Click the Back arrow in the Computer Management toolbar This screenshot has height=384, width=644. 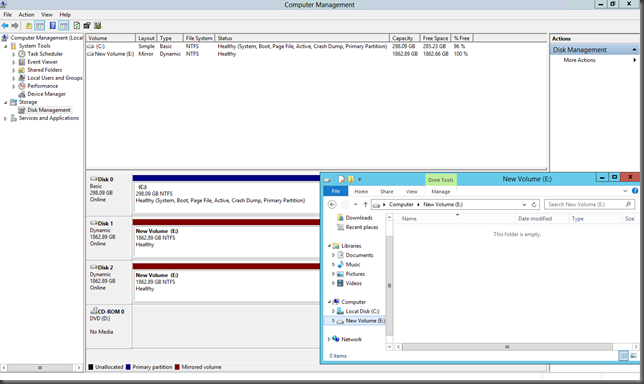click(5, 25)
